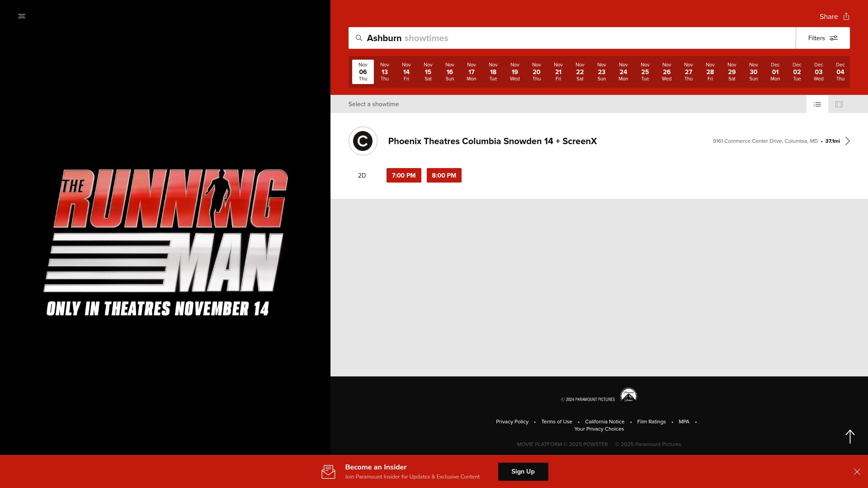Select date Dec 01 Mon
This screenshot has width=868, height=488.
tap(775, 72)
